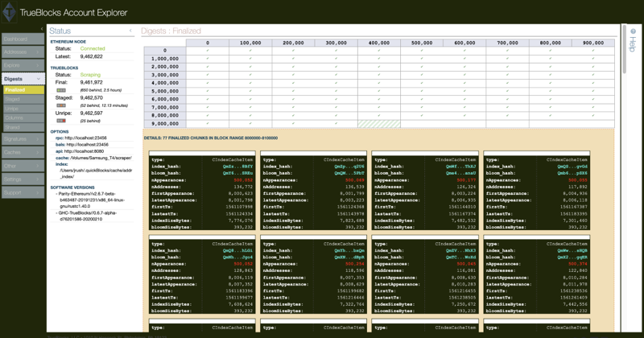Click bloom_hash link in card with 117,892 addresses
The width and height of the screenshot is (644, 338).
572,173
